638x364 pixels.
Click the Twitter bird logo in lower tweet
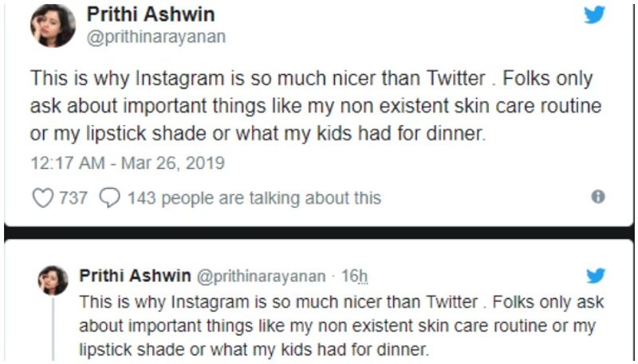(596, 276)
